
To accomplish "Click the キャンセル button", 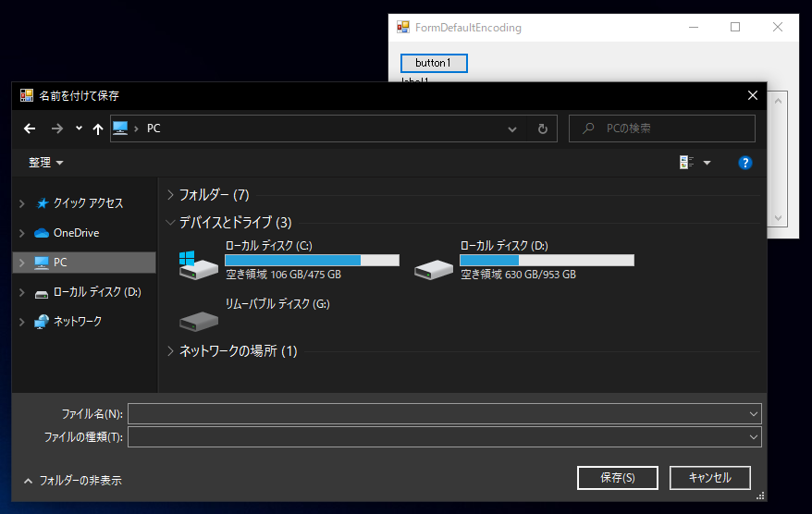I will coord(709,478).
